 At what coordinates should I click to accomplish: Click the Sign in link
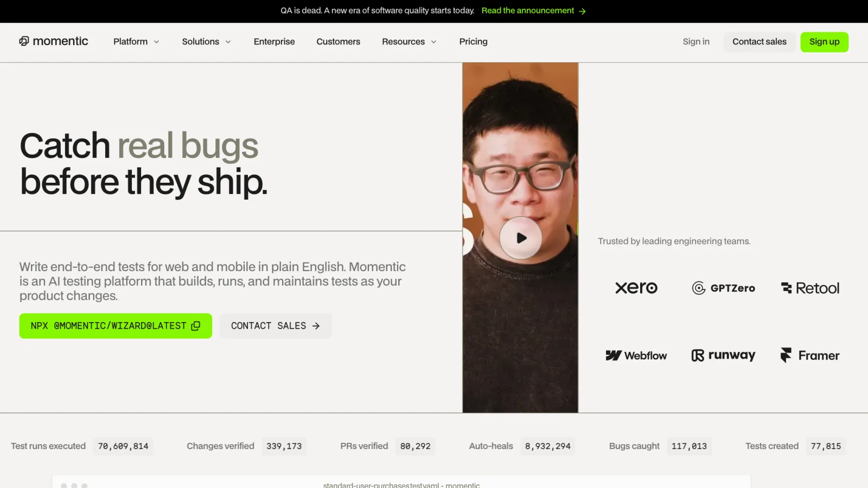(696, 42)
